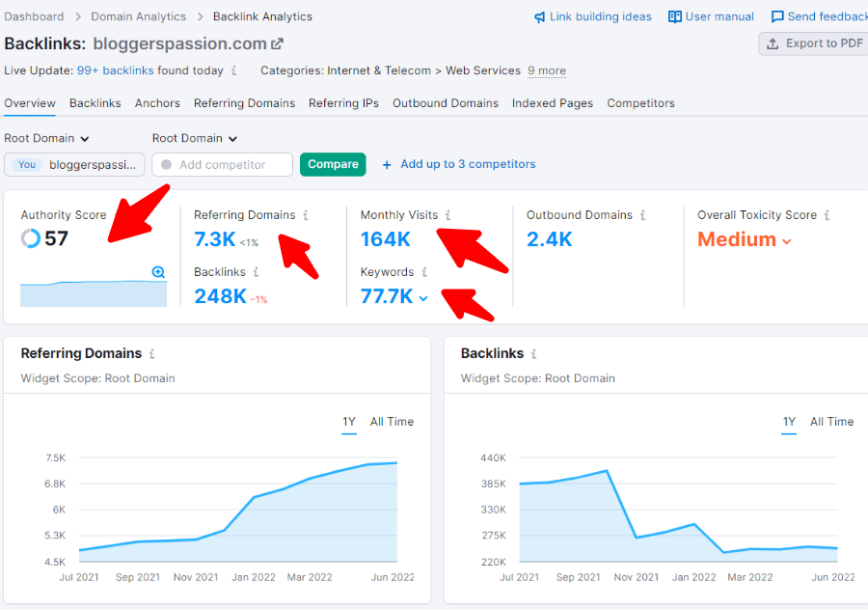
Task: Click info icon beside Monthly Visits
Action: pos(448,215)
